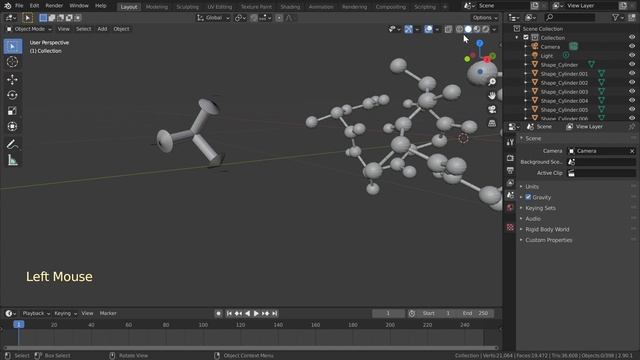640x360 pixels.
Task: Open the Texture properties tab
Action: (x=510, y=227)
